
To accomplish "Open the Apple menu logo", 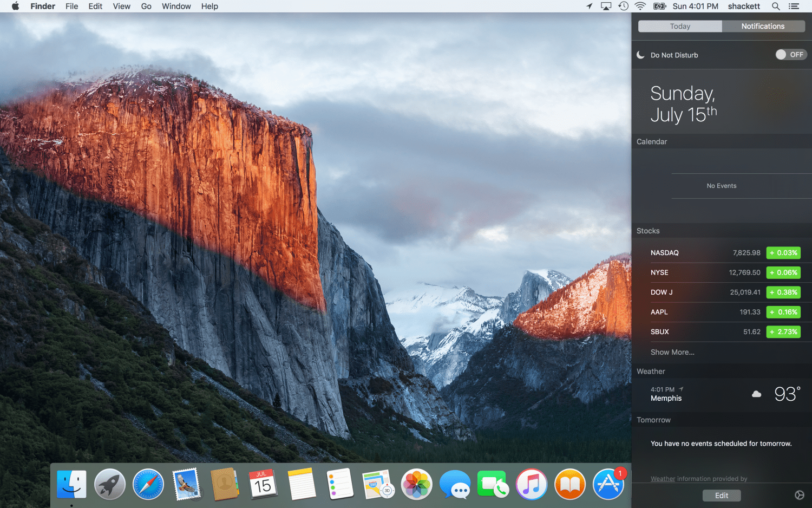I will [15, 6].
